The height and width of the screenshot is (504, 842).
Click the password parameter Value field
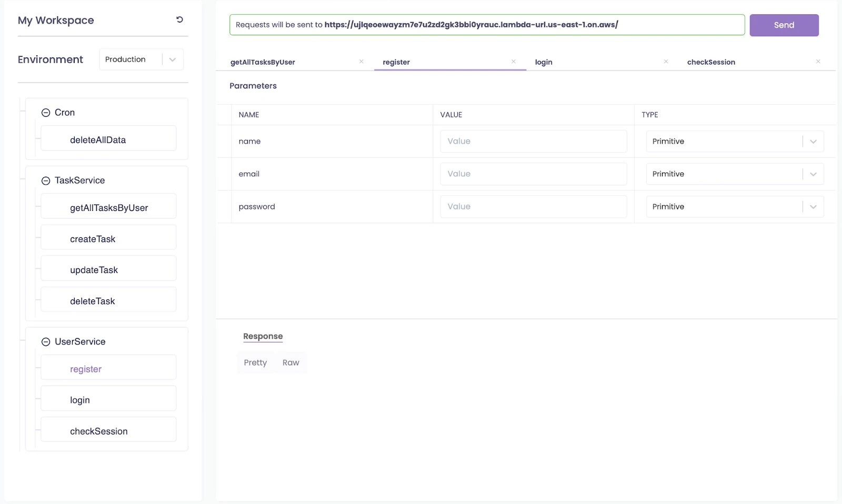(533, 206)
